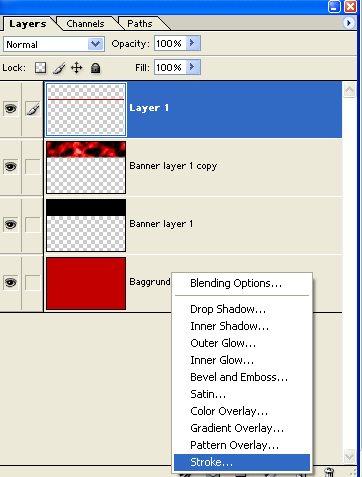This screenshot has width=362, height=477.
Task: Enable lock position move icon
Action: [x=77, y=68]
